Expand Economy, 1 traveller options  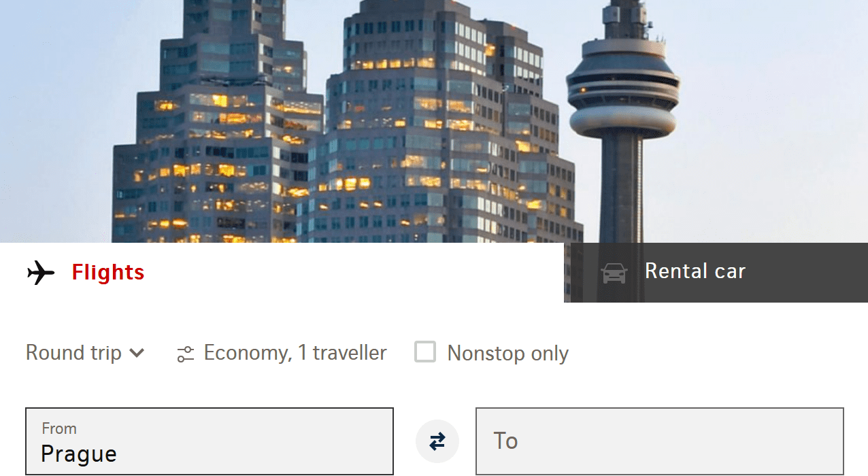click(282, 353)
